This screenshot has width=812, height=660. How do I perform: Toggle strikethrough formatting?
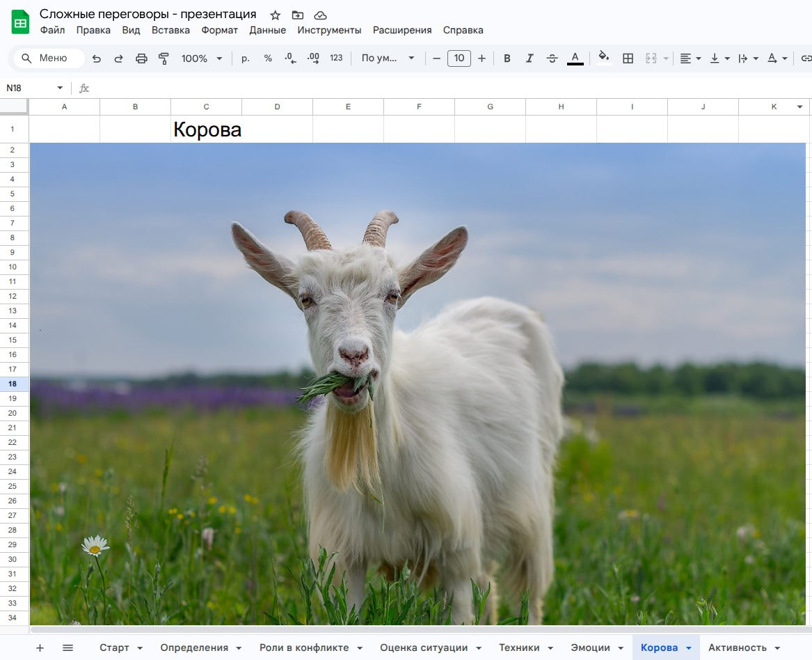point(552,58)
